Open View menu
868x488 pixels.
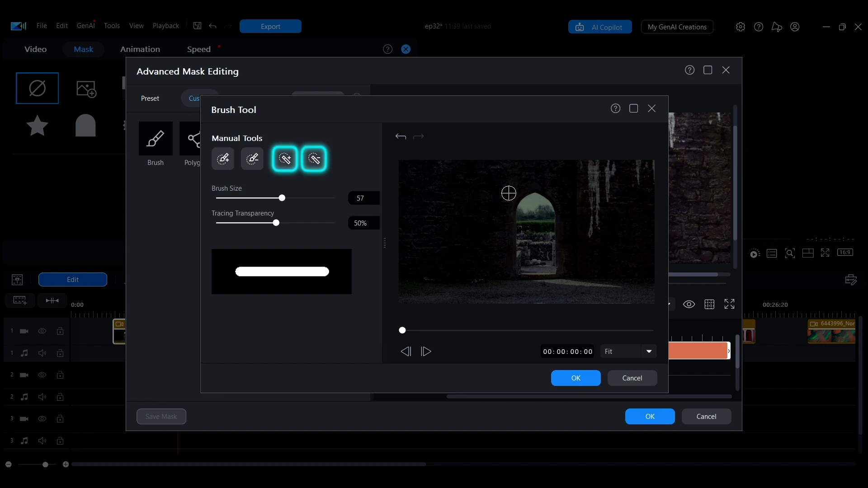click(x=136, y=26)
